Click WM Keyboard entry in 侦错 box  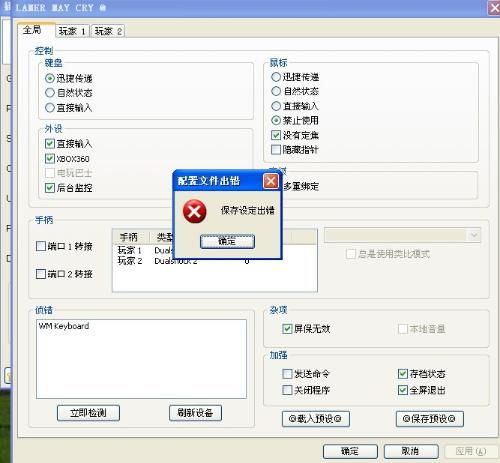click(x=64, y=326)
